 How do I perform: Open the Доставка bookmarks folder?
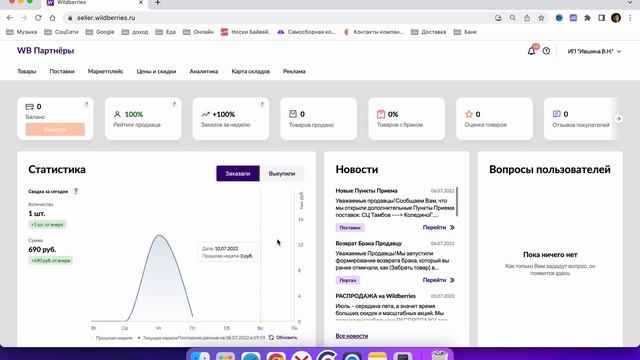pos(429,32)
